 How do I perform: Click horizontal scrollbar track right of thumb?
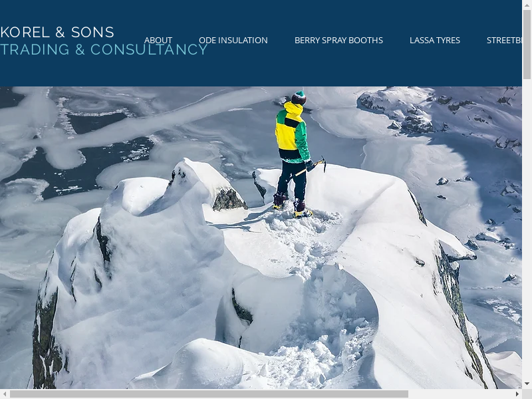[x=460, y=394]
